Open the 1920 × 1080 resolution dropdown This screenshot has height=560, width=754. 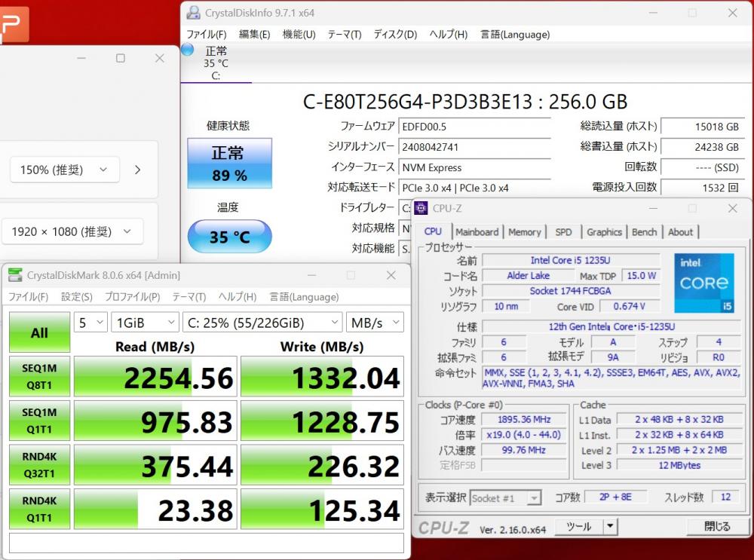click(72, 231)
